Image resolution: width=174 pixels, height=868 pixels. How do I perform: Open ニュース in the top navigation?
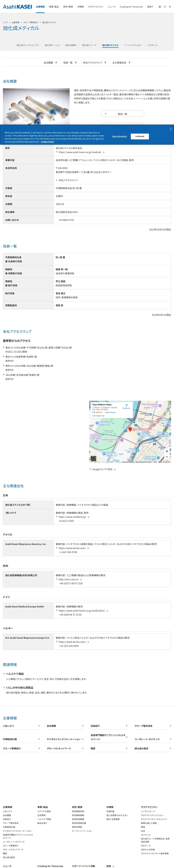[x=112, y=7]
